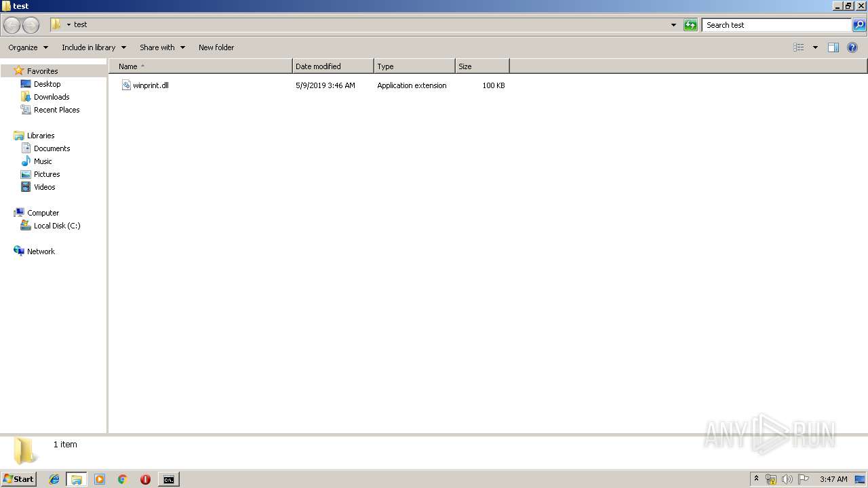Launch Internet Explorer from taskbar

(54, 479)
